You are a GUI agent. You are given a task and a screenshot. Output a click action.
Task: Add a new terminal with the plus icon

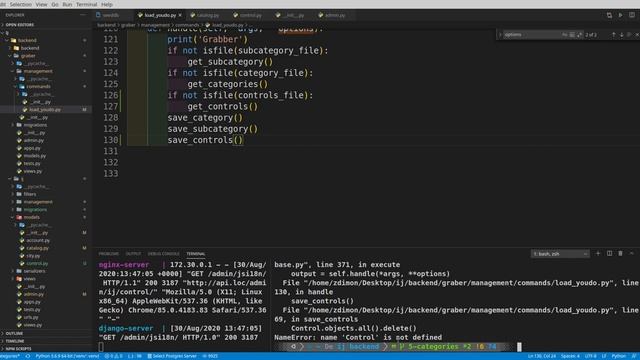598,253
